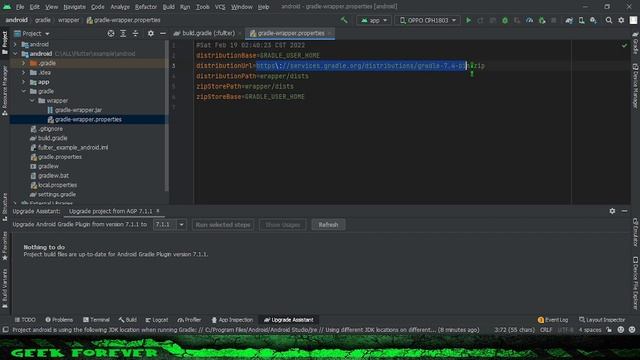Click the 4 spaces indent indicator
The height and width of the screenshot is (360, 640).
(x=590, y=330)
